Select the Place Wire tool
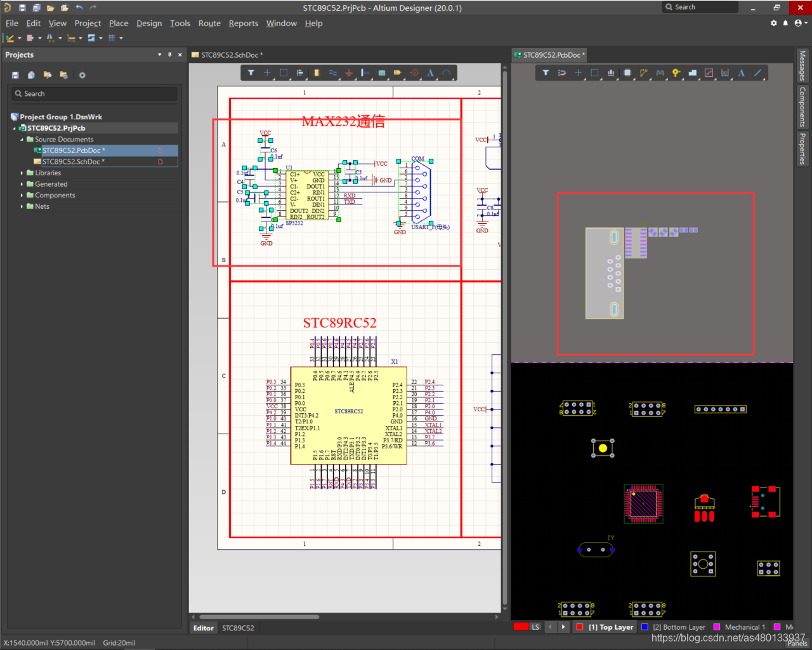 [x=333, y=73]
